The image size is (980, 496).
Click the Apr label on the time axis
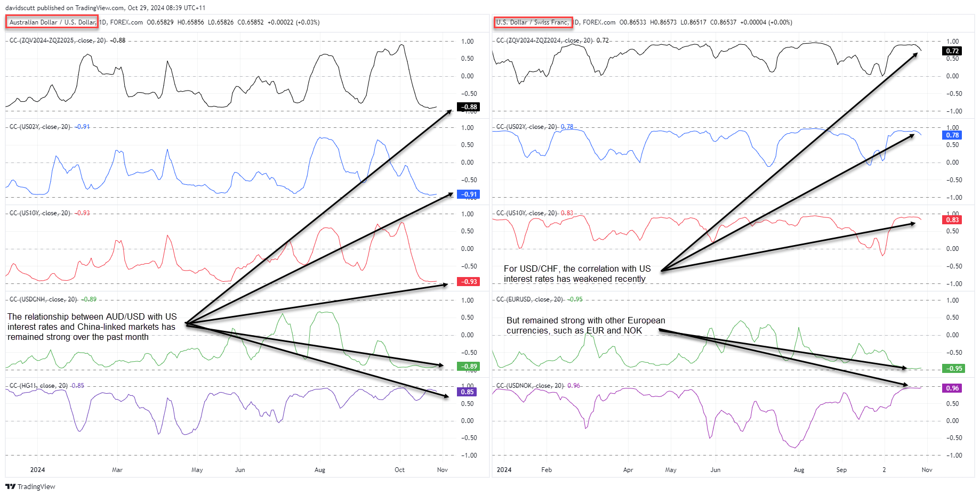[x=628, y=470]
